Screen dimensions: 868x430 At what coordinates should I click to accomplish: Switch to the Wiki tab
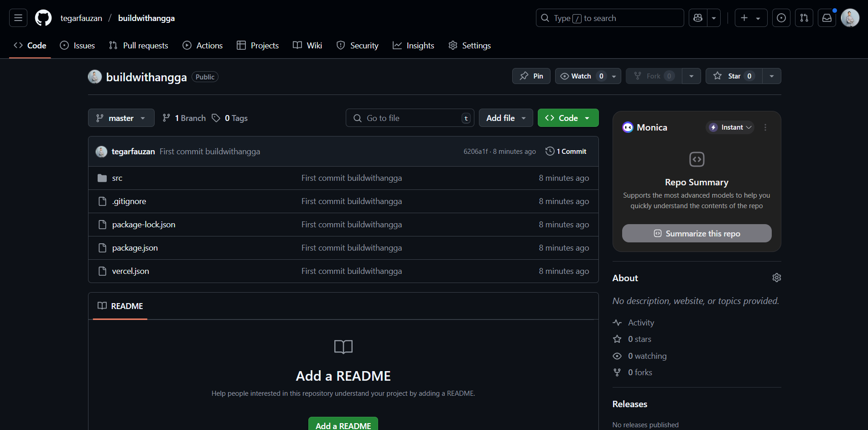coord(307,46)
